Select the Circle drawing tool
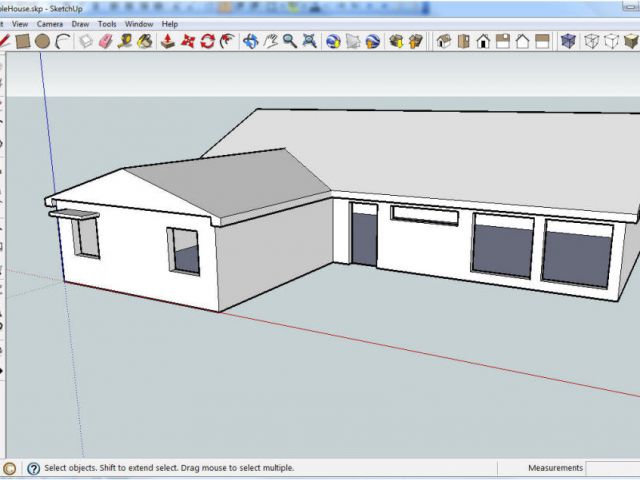640x480 pixels. point(42,41)
